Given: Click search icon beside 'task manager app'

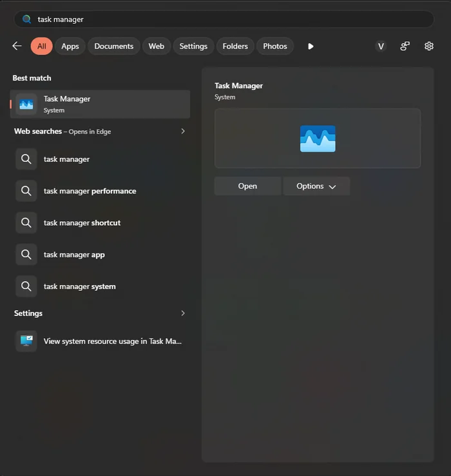Looking at the screenshot, I should [26, 254].
